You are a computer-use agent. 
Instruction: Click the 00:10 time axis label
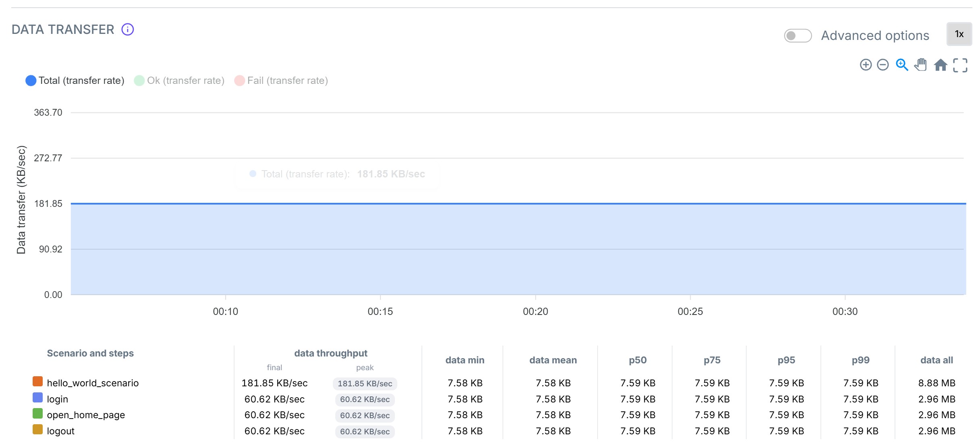(226, 311)
